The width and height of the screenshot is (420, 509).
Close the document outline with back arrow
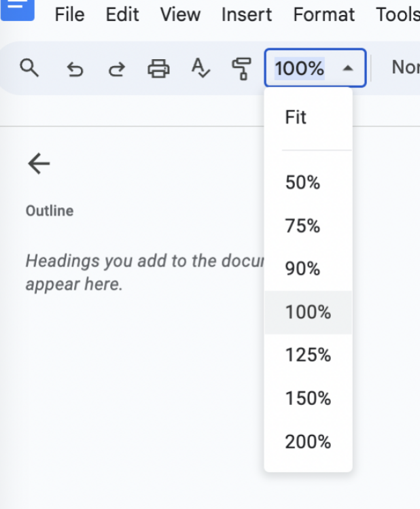coord(39,164)
